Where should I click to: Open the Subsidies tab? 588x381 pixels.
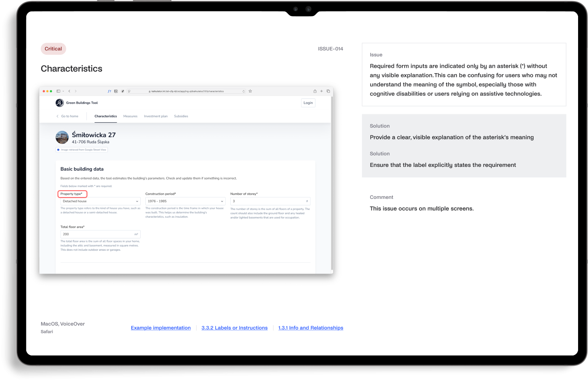181,116
